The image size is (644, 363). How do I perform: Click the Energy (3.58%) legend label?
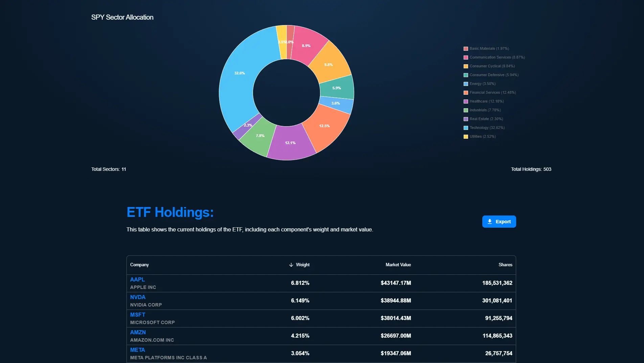click(483, 84)
